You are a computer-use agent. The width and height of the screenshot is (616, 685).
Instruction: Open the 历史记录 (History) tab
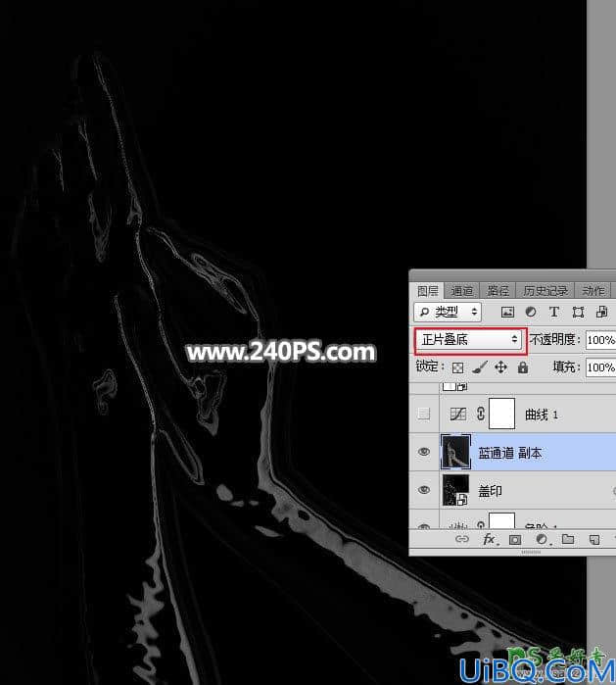pyautogui.click(x=545, y=290)
